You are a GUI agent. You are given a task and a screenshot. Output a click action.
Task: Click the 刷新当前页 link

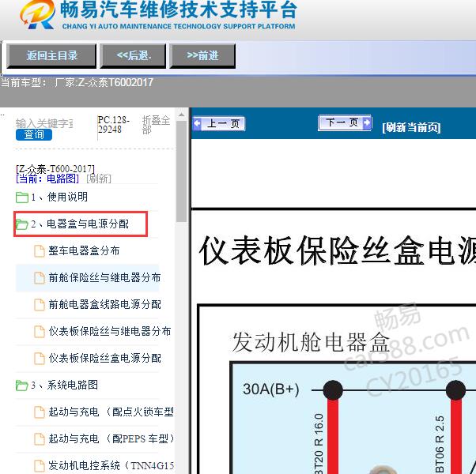click(x=411, y=127)
